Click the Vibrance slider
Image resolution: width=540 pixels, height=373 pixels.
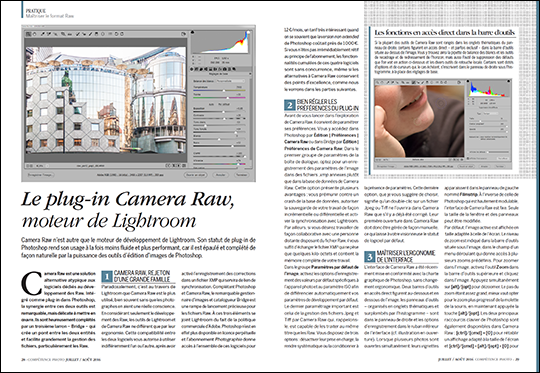click(219, 164)
